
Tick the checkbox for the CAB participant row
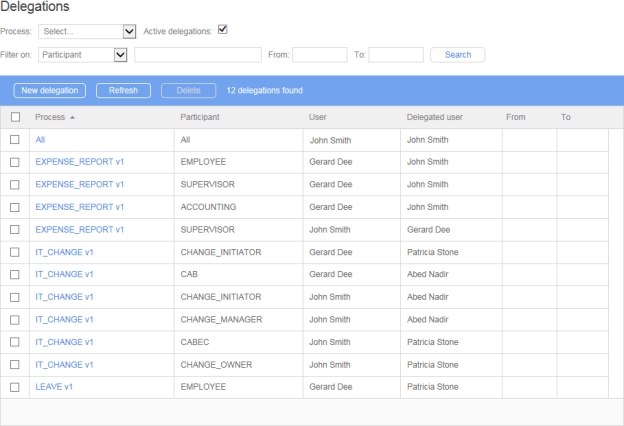15,274
